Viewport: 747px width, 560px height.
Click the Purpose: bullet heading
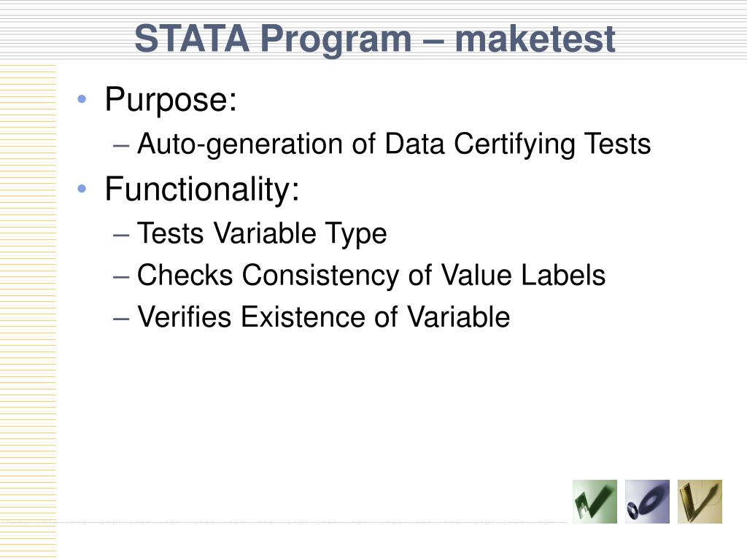(x=171, y=99)
